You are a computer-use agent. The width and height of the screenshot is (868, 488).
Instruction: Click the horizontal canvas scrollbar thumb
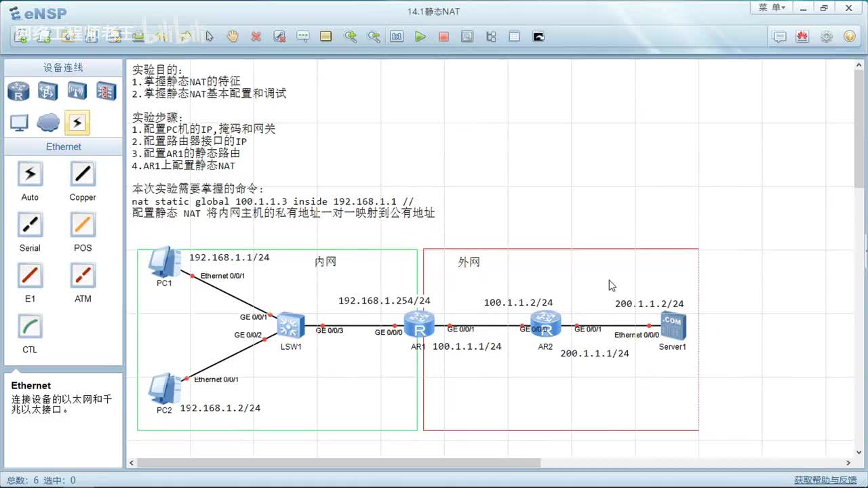click(338, 463)
